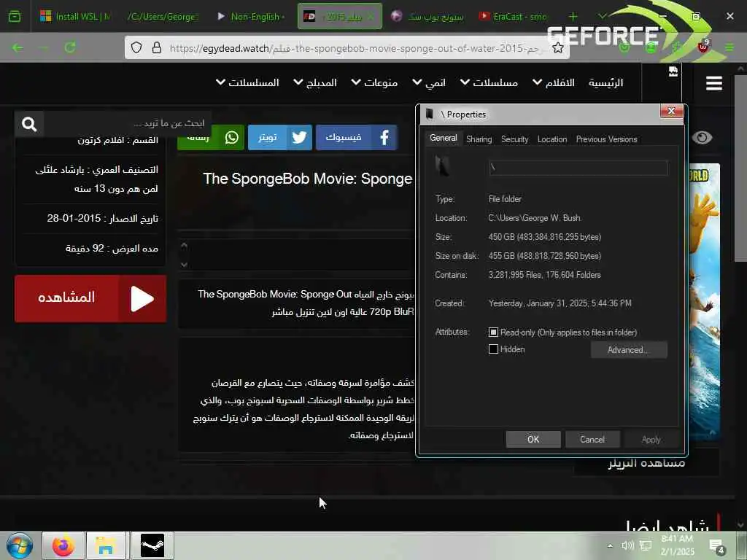The width and height of the screenshot is (747, 560).
Task: Click up arrow of page content stepper
Action: [x=185, y=246]
